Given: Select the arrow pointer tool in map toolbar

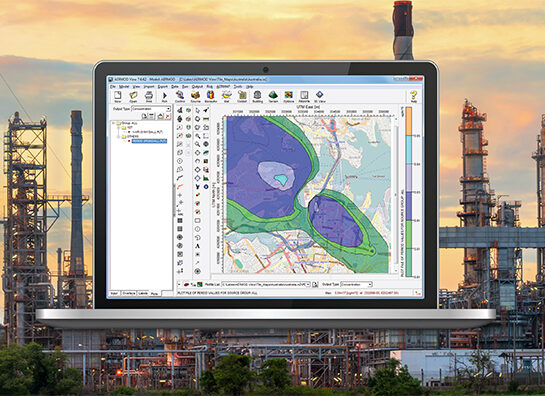Looking at the screenshot, I should (197, 110).
